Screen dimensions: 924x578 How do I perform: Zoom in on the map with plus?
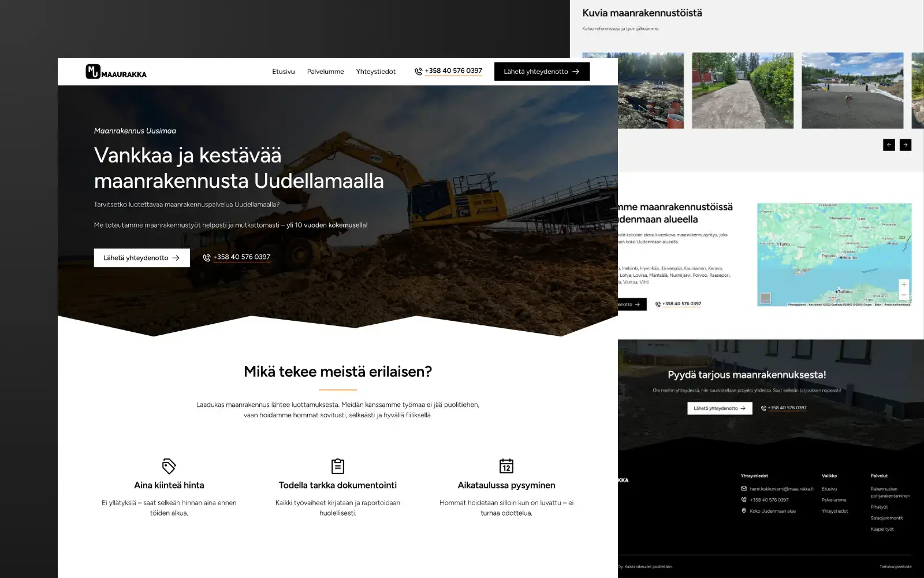pos(904,284)
